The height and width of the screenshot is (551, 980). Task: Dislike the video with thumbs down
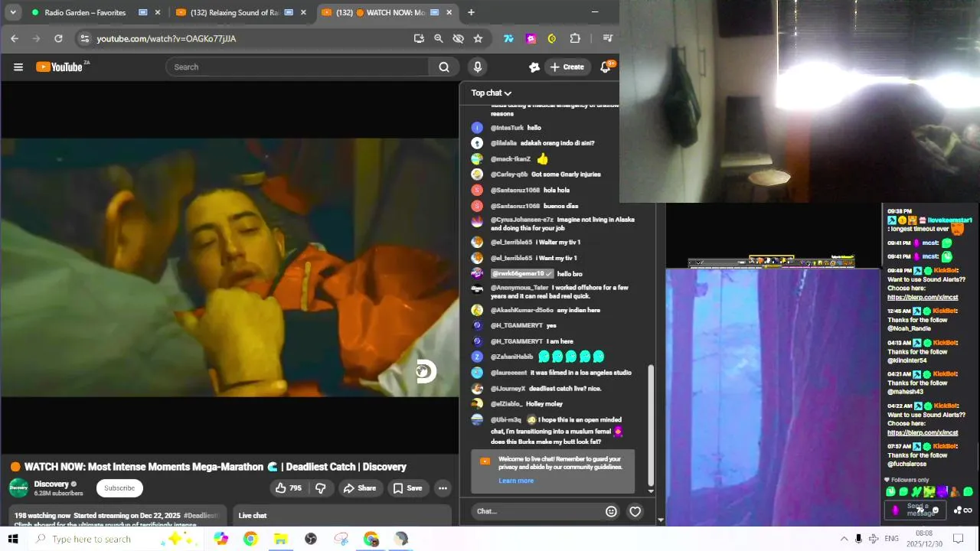point(321,488)
